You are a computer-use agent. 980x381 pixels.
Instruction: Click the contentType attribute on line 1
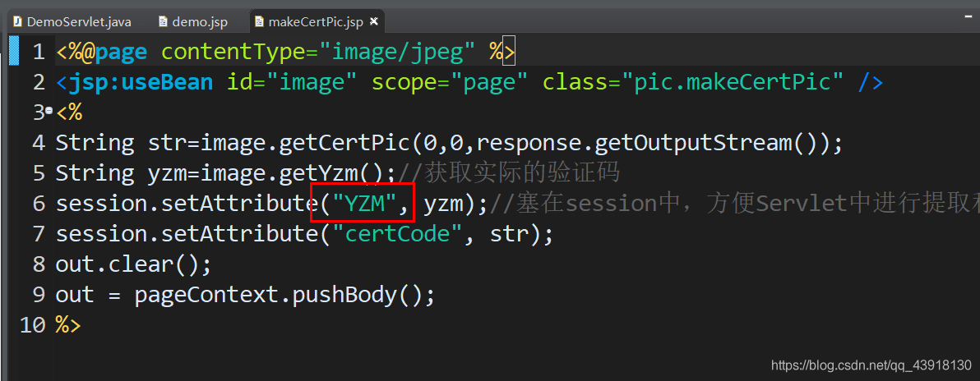click(233, 52)
